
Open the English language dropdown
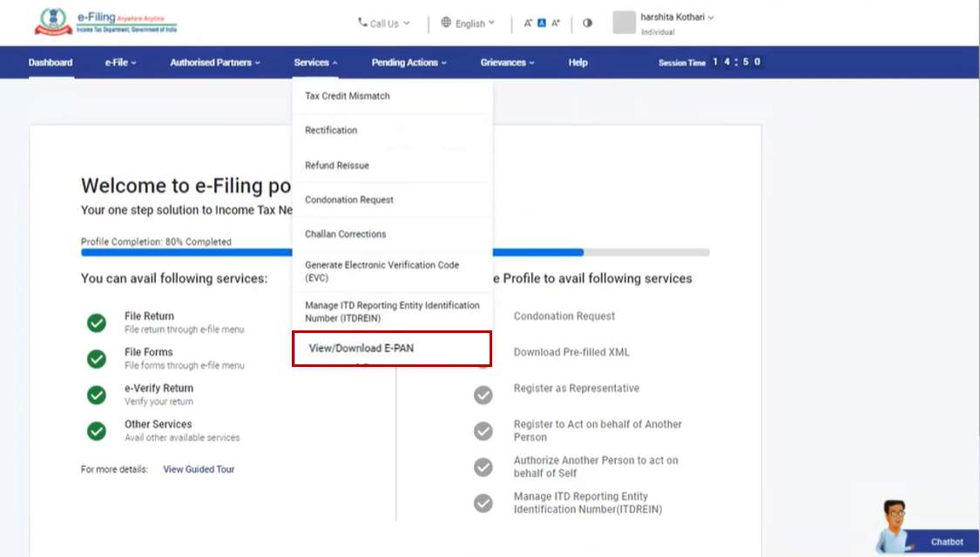tap(468, 24)
